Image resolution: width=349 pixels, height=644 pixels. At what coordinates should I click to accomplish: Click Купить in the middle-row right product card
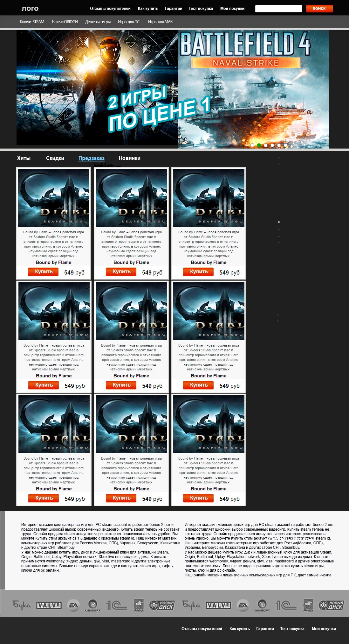pos(199,385)
